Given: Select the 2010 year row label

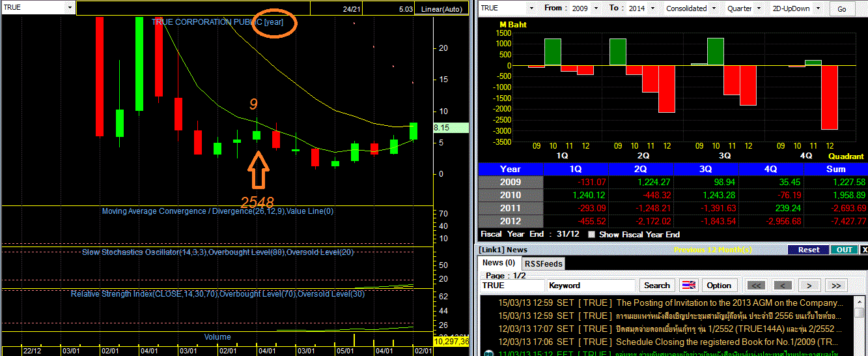Looking at the screenshot, I should [x=511, y=195].
